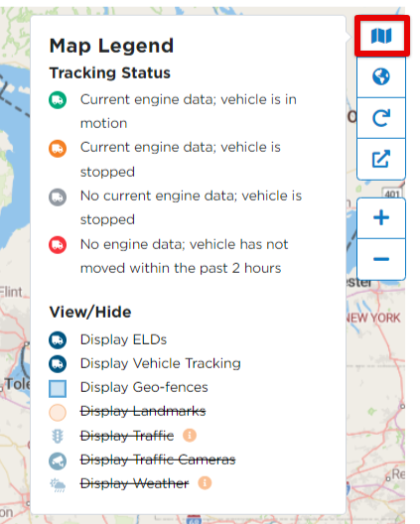Image resolution: width=420 pixels, height=524 pixels.
Task: Click the info icon beside Display Weather
Action: (x=205, y=483)
